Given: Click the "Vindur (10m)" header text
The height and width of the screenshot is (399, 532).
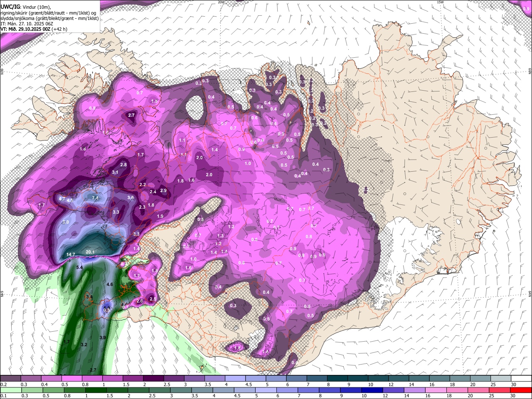Looking at the screenshot, I should 37,7.
